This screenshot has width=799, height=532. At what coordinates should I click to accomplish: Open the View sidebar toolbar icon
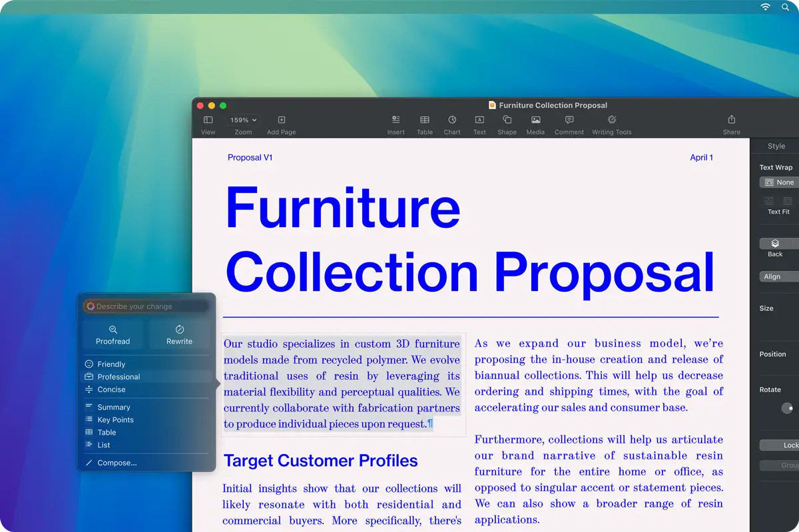tap(208, 121)
